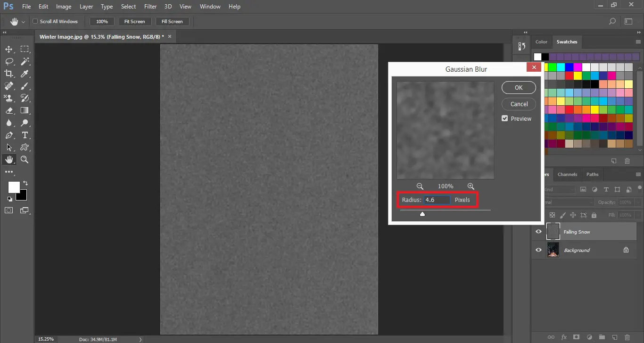Choose the Horizontal Type tool

point(25,135)
